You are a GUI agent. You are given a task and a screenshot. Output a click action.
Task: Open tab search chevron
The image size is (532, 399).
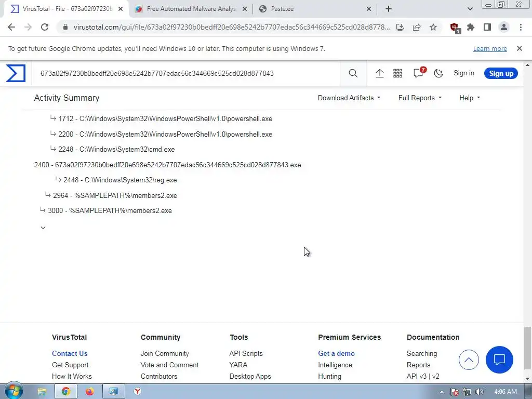pyautogui.click(x=470, y=9)
